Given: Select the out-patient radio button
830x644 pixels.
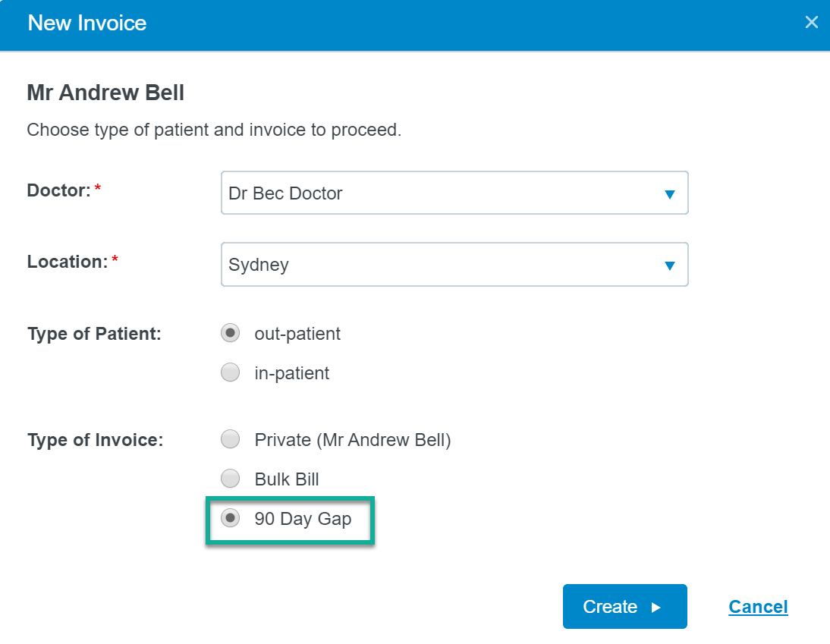Looking at the screenshot, I should pos(231,333).
